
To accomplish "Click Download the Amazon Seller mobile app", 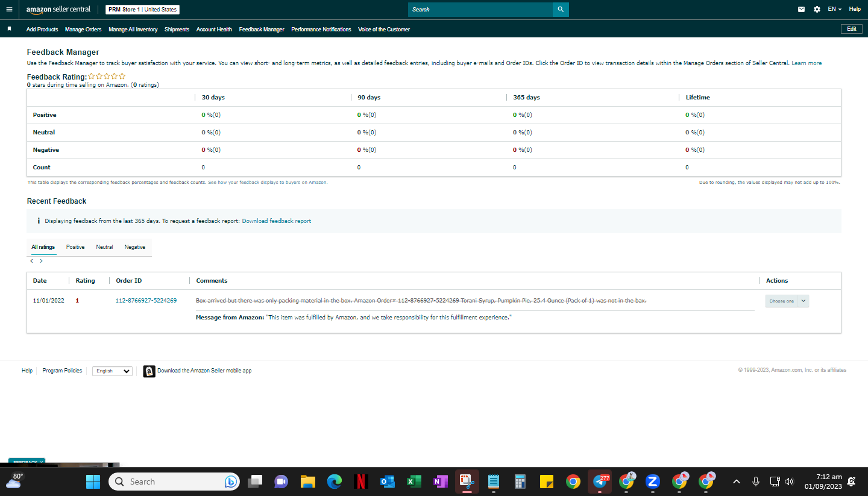I will (x=204, y=371).
